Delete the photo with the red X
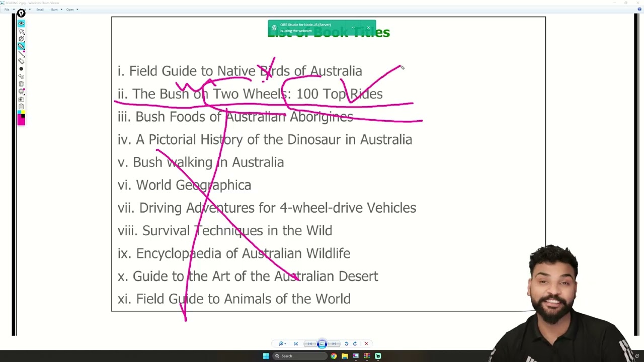644x362 pixels. (366, 343)
